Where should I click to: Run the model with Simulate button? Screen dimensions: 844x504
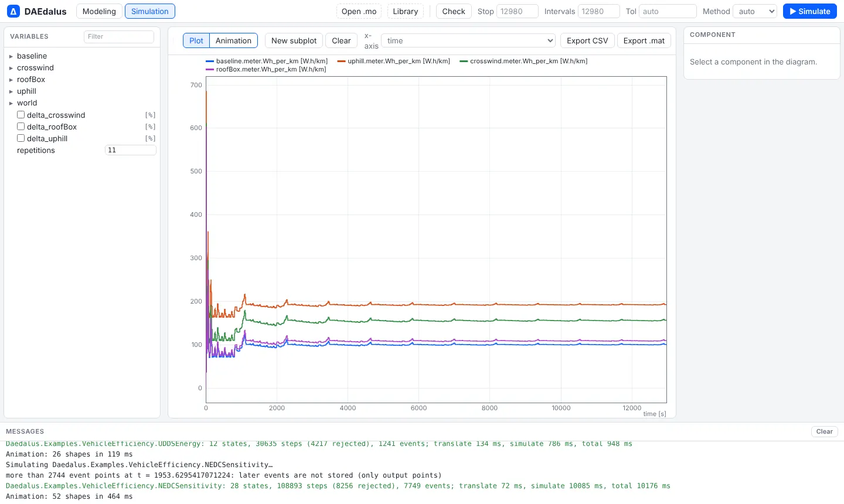click(810, 11)
